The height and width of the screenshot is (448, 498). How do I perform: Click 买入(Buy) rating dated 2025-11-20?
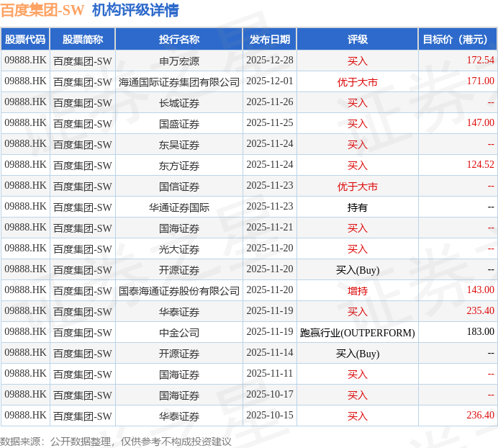tap(358, 270)
